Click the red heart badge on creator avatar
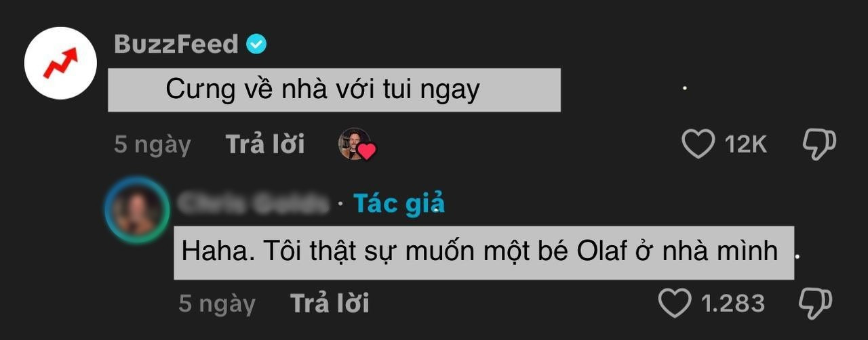This screenshot has height=340, width=868. [x=367, y=152]
